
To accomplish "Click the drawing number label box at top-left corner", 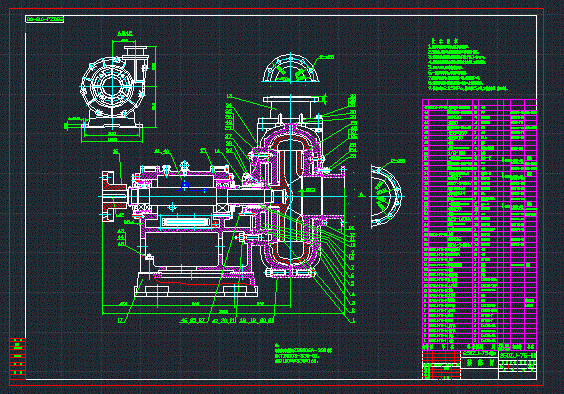I will pos(45,19).
